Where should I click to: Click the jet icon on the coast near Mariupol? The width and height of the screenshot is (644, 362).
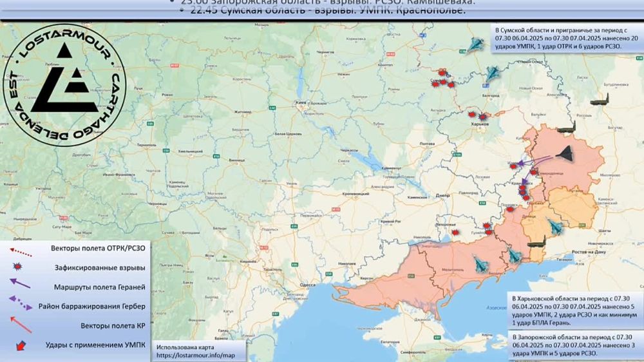514,256
